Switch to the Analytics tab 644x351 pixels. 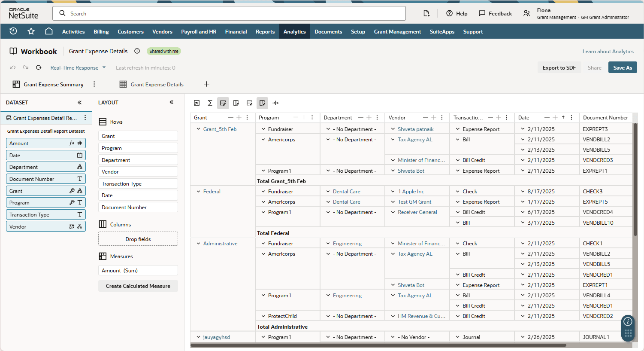294,31
